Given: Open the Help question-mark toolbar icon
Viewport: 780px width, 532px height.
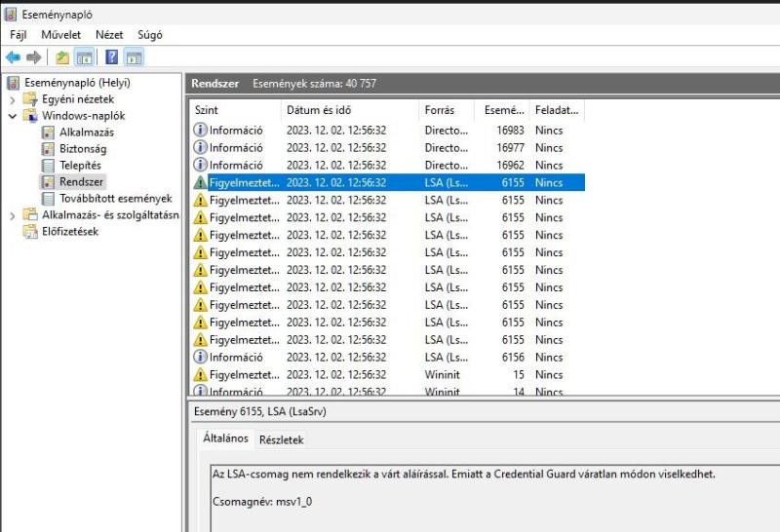Looking at the screenshot, I should [112, 57].
